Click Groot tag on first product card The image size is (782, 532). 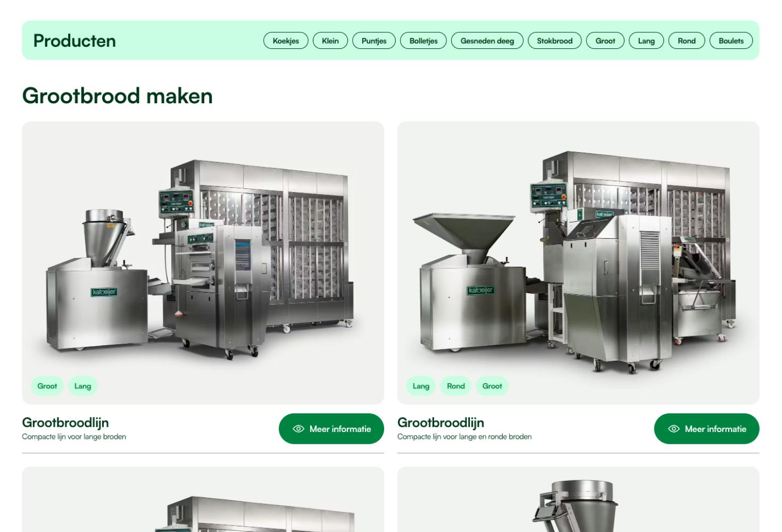coord(47,386)
